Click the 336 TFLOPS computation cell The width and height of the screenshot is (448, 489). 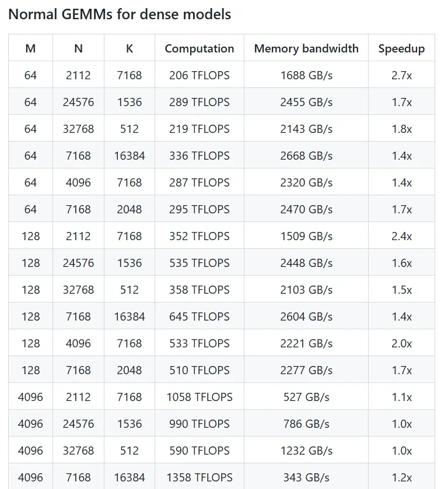point(199,156)
